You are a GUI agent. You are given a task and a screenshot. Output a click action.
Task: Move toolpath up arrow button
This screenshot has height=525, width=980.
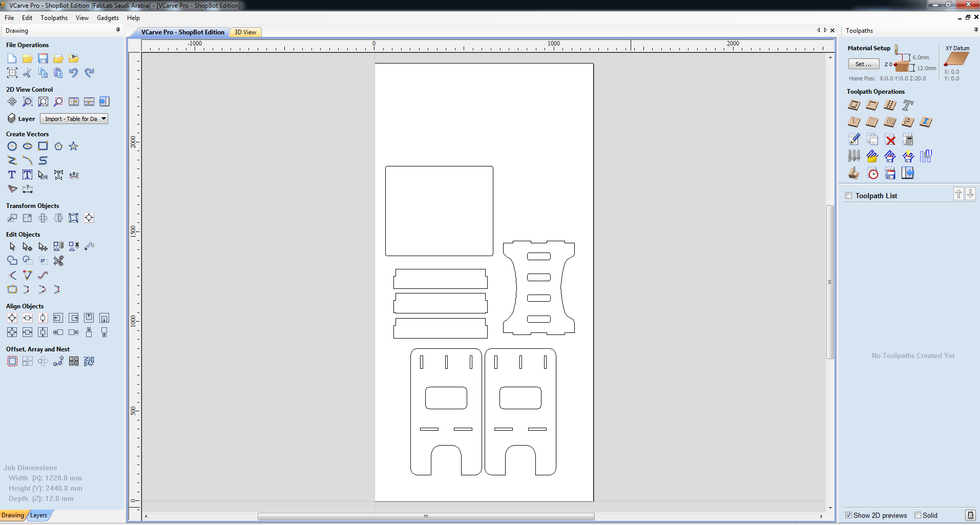958,194
